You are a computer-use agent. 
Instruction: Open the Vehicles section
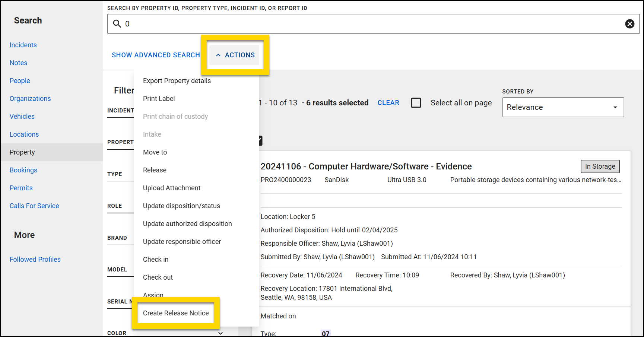pyautogui.click(x=22, y=116)
